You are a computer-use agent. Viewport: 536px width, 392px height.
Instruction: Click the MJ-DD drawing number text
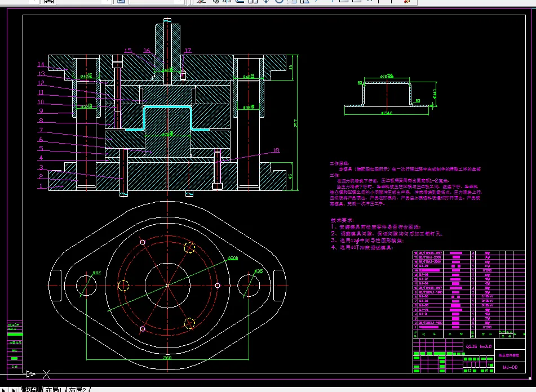pos(510,367)
